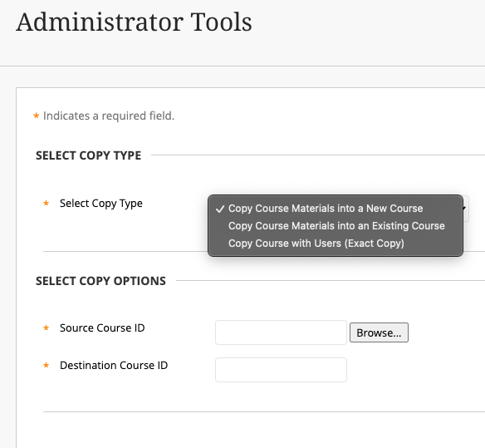Click the SELECT COPY OPTIONS section heading
This screenshot has width=485, height=448.
coord(100,281)
